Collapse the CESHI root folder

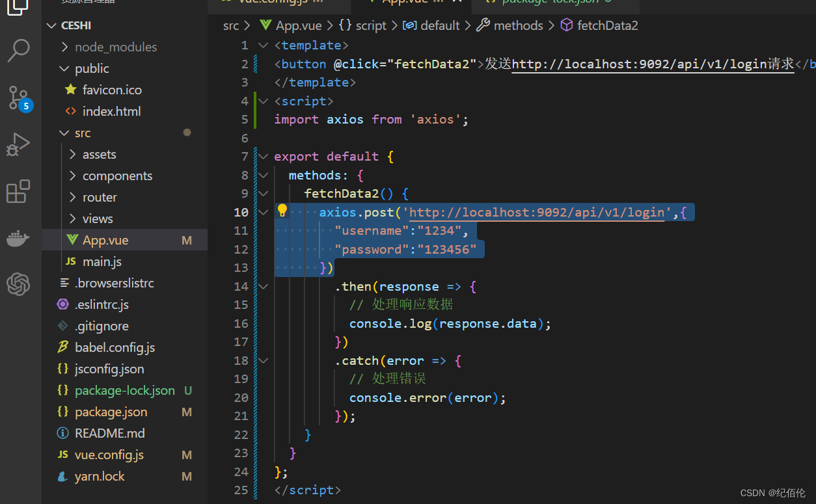[x=52, y=25]
